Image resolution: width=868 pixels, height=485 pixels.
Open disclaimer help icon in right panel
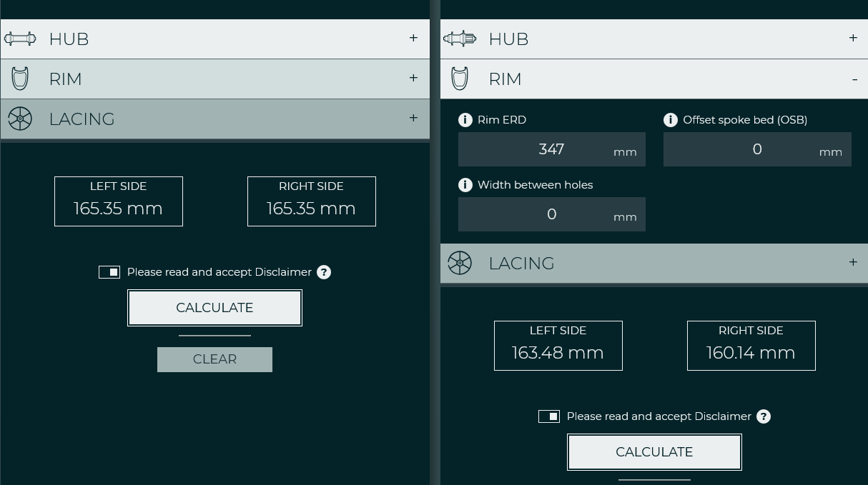[764, 416]
